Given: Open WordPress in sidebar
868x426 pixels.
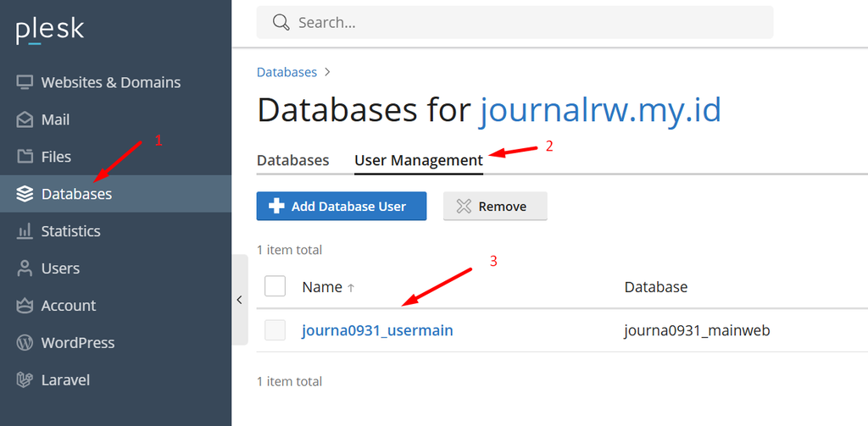Looking at the screenshot, I should coord(115,343).
